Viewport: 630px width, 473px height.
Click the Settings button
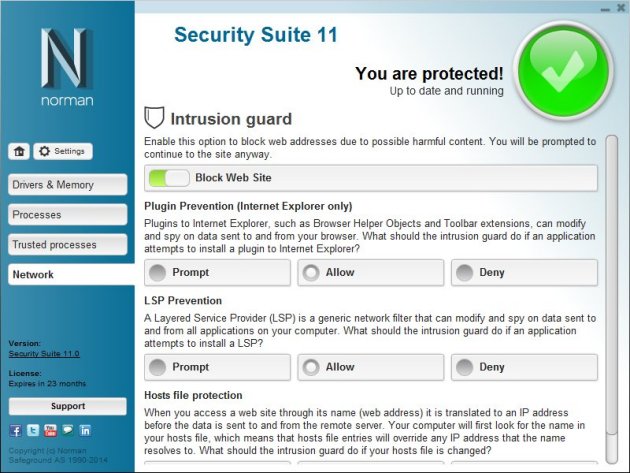pyautogui.click(x=63, y=152)
